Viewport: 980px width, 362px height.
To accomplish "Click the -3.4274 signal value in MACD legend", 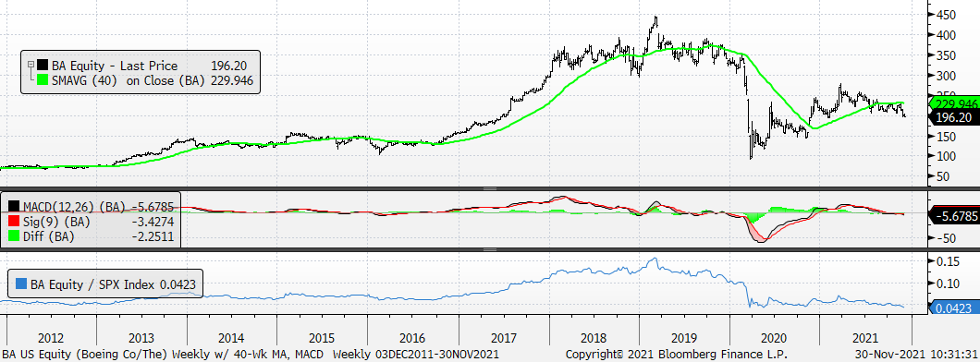I will point(153,221).
